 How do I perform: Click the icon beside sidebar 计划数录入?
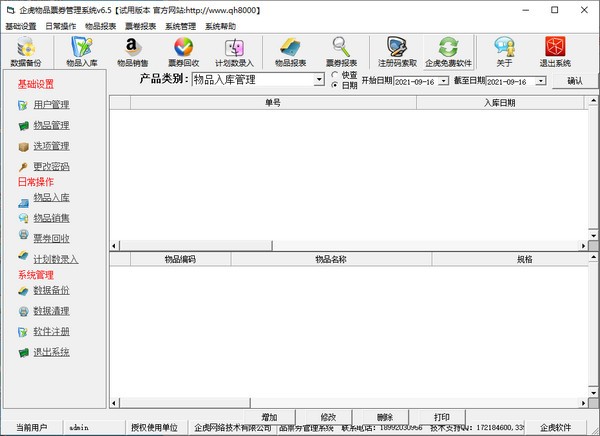[x=23, y=255]
